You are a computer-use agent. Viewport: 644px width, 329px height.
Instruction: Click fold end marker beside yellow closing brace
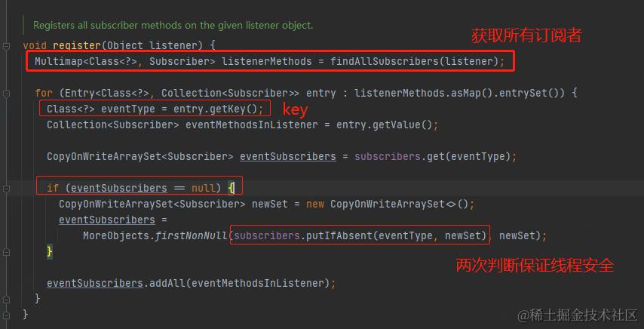coord(6,251)
